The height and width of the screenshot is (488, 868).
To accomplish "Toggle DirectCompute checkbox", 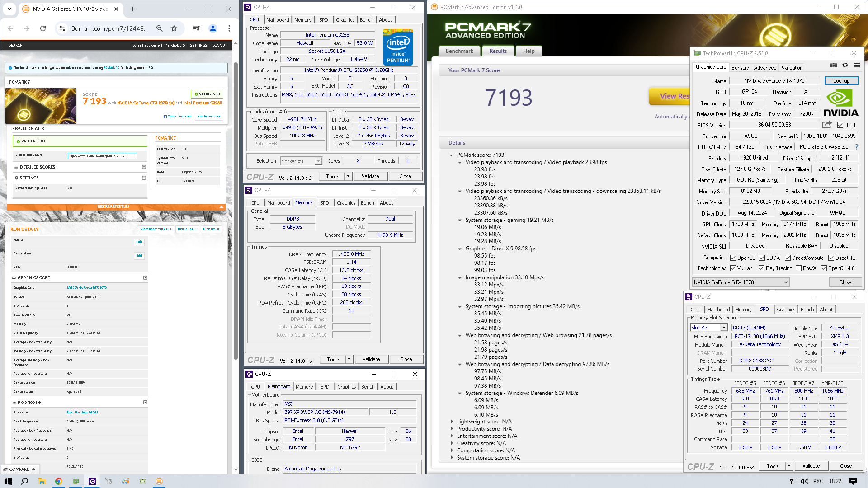I will tap(788, 258).
